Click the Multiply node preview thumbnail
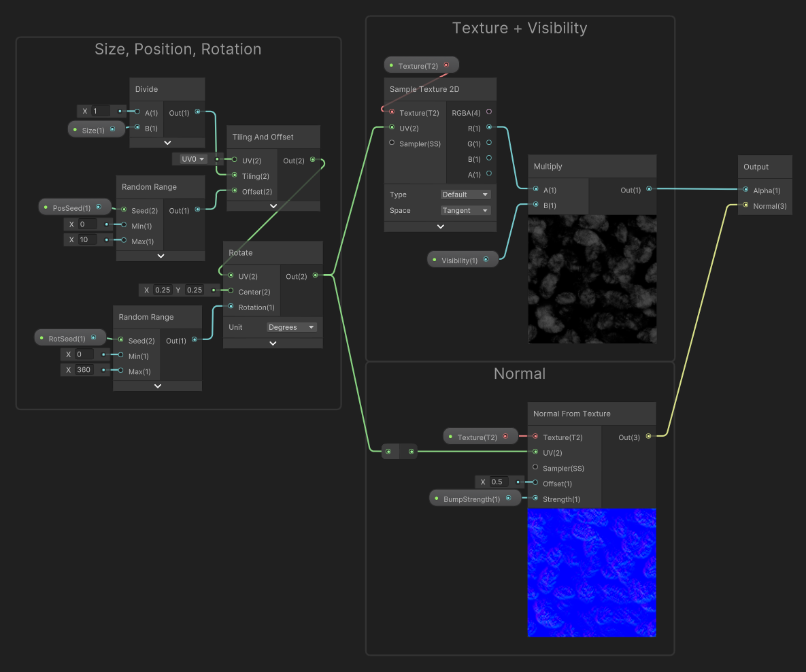Screen dimensions: 806x672 coord(592,279)
